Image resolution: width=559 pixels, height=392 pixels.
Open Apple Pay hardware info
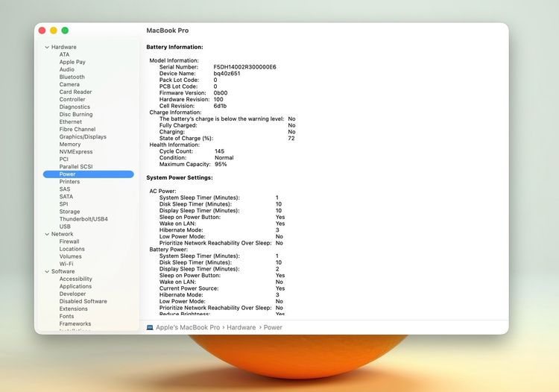pyautogui.click(x=72, y=62)
